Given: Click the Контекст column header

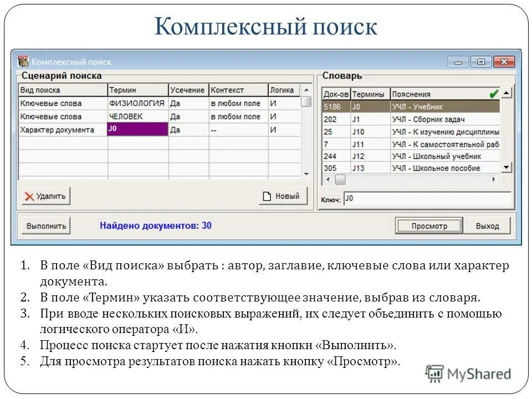Looking at the screenshot, I should click(238, 90).
